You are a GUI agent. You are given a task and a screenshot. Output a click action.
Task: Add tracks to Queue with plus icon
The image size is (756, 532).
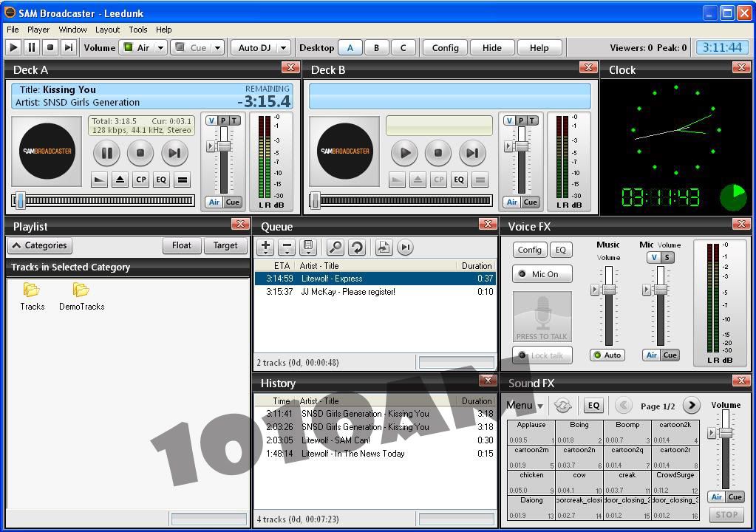265,248
